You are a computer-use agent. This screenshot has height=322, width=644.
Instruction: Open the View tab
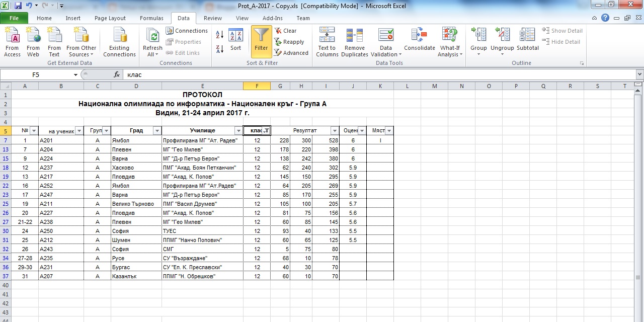coord(242,18)
